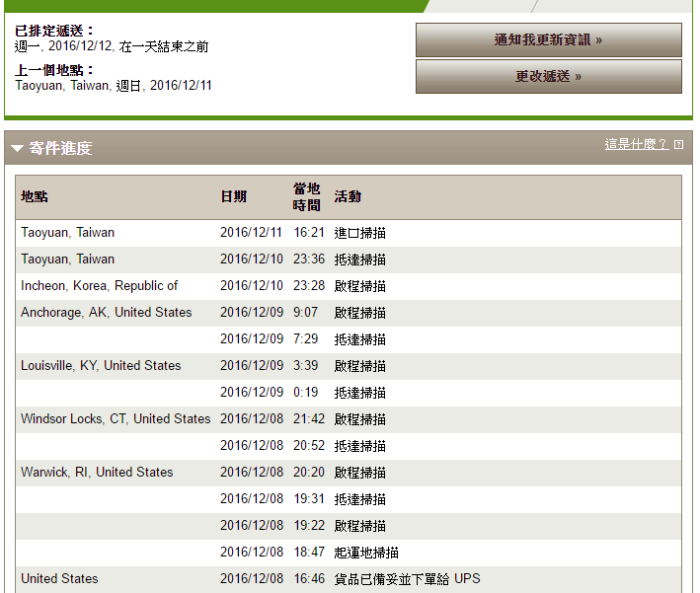Click the 上一個地點 label
The height and width of the screenshot is (593, 700).
54,70
